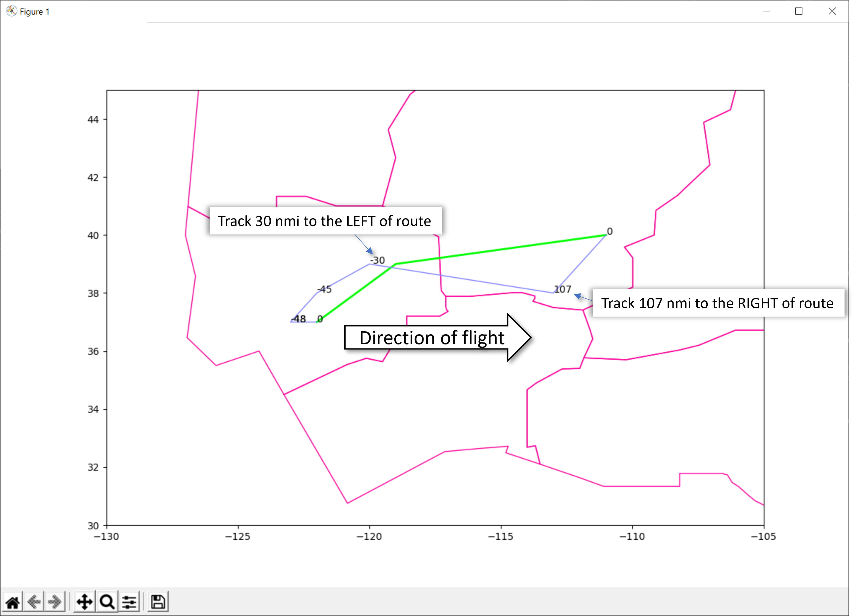Close the Figure 1 window
This screenshot has width=853, height=616.
(x=832, y=11)
